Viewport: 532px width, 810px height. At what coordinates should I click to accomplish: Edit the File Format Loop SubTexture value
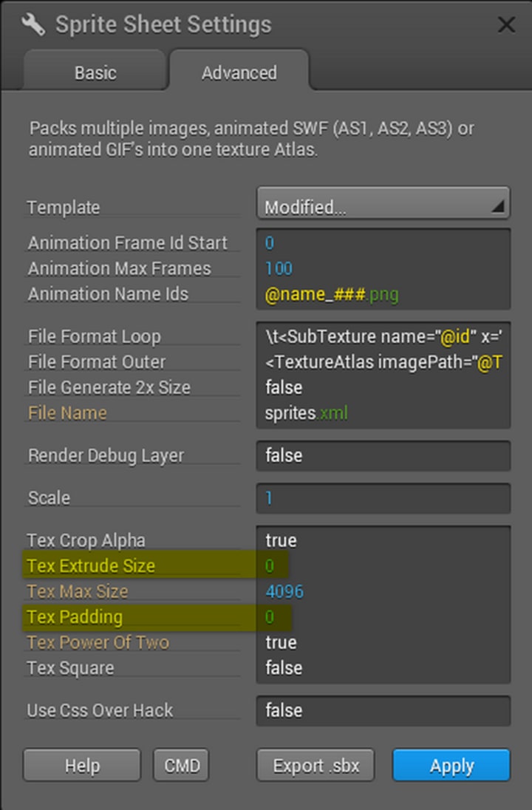pos(383,337)
